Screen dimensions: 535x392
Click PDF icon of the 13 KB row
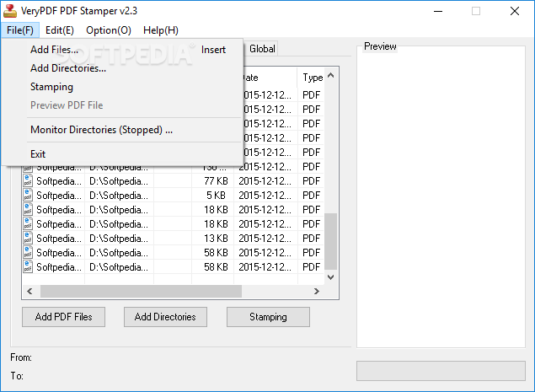pos(28,239)
